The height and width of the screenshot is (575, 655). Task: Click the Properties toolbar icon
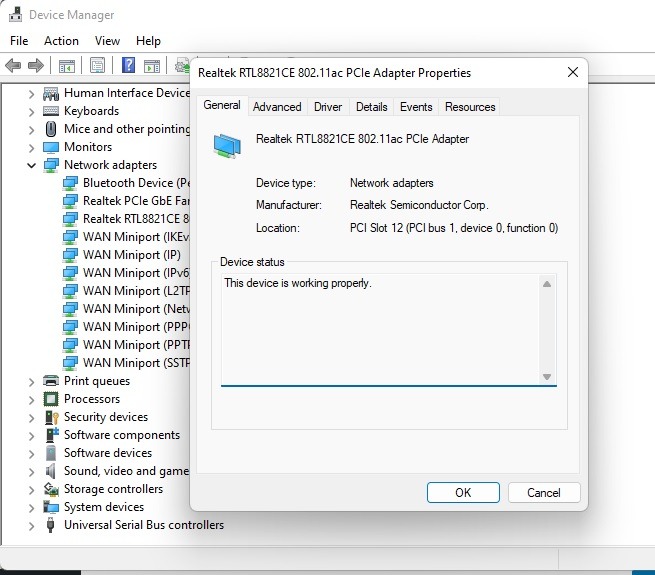coord(97,65)
